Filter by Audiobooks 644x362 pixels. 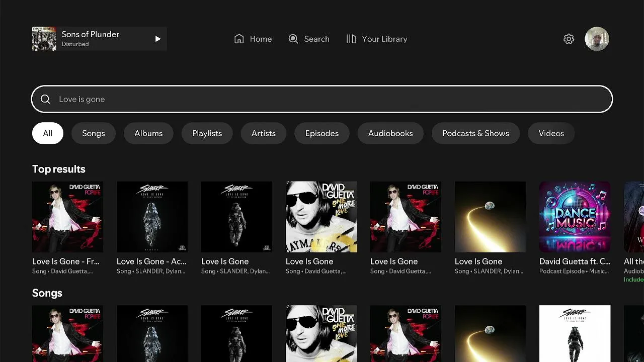[x=390, y=133]
